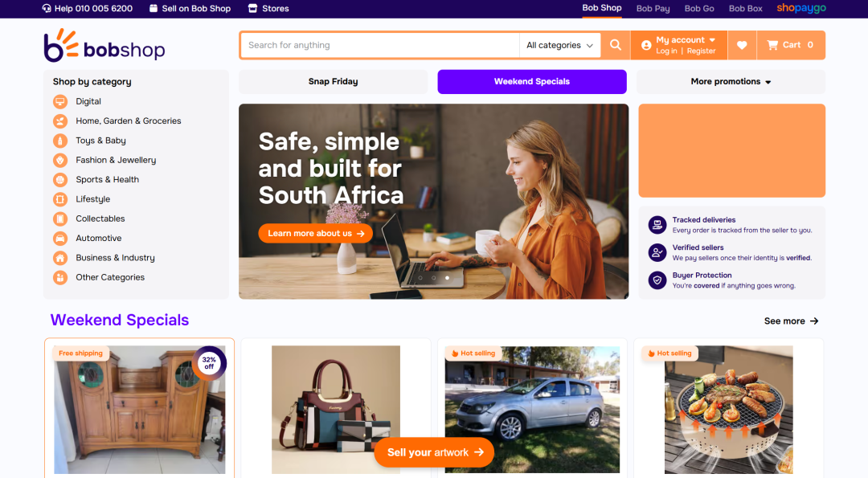
Task: Expand the All categories dropdown
Action: [559, 45]
